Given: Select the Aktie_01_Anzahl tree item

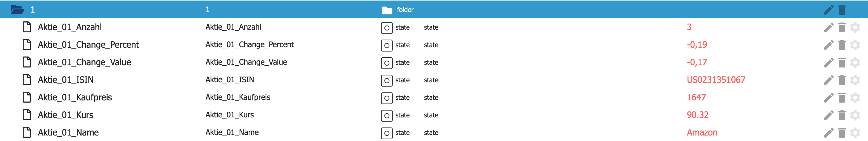Looking at the screenshot, I should pyautogui.click(x=70, y=27).
